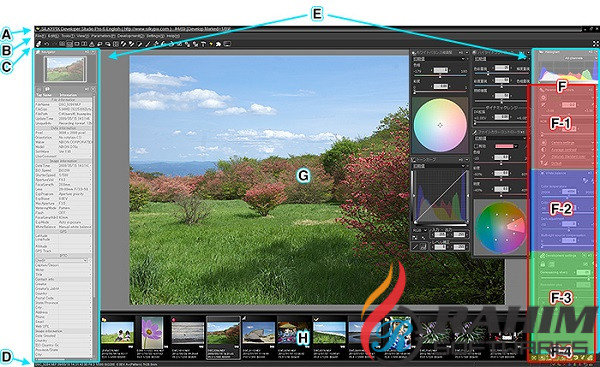This screenshot has height=367, width=600.
Task: Click the hue slider in white balance panel
Action: tap(440, 75)
